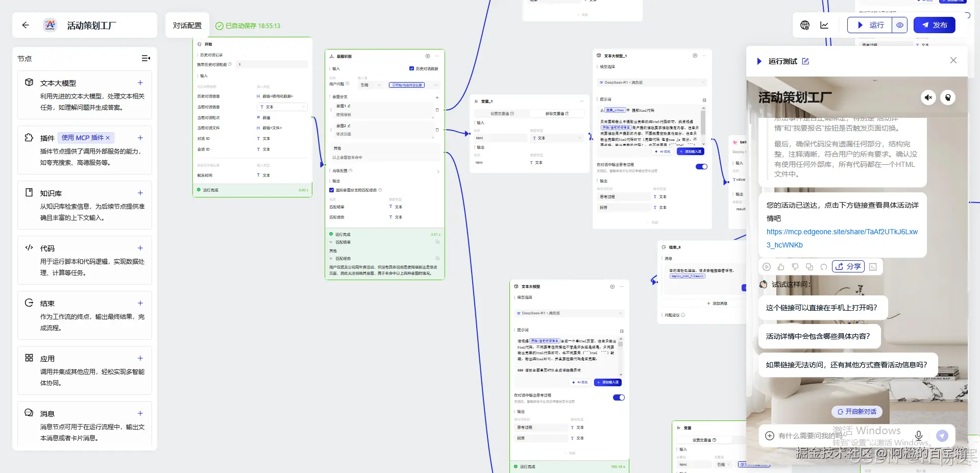Viewport: 980px width, 473px height.
Task: Focus the 有什么需要问我的吗 chat input
Action: click(842, 436)
